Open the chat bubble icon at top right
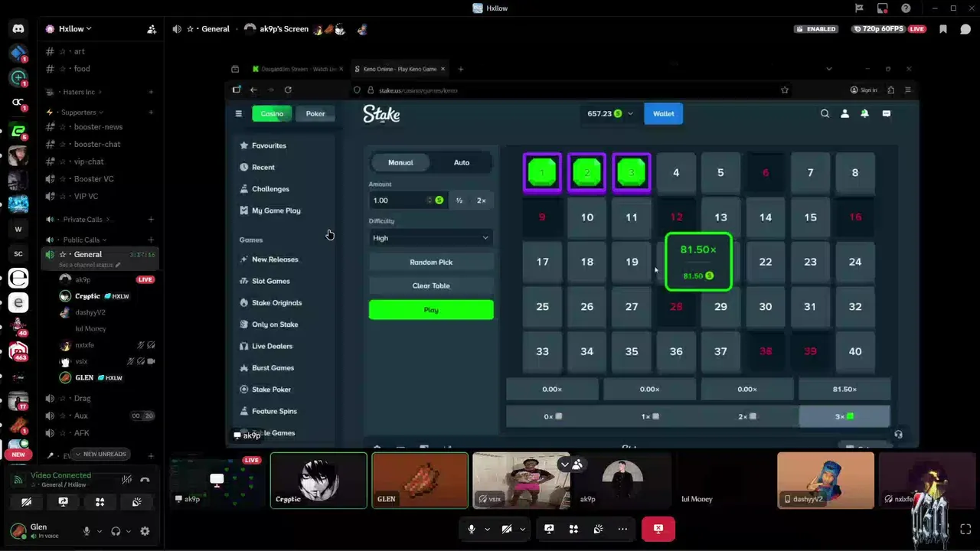The height and width of the screenshot is (551, 980). point(965,29)
